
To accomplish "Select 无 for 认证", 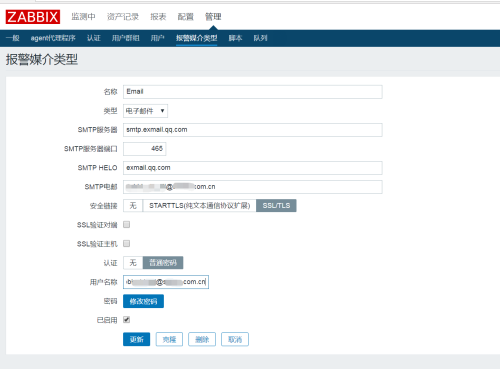I will 133,263.
